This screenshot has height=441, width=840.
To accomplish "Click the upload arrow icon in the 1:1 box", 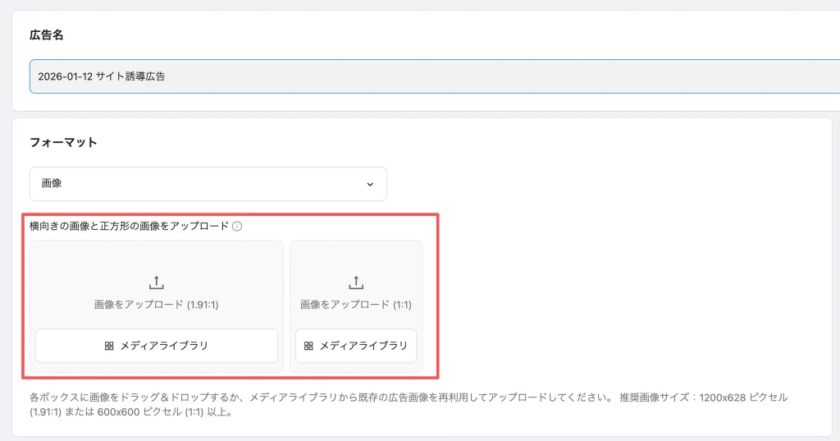I will pyautogui.click(x=356, y=284).
